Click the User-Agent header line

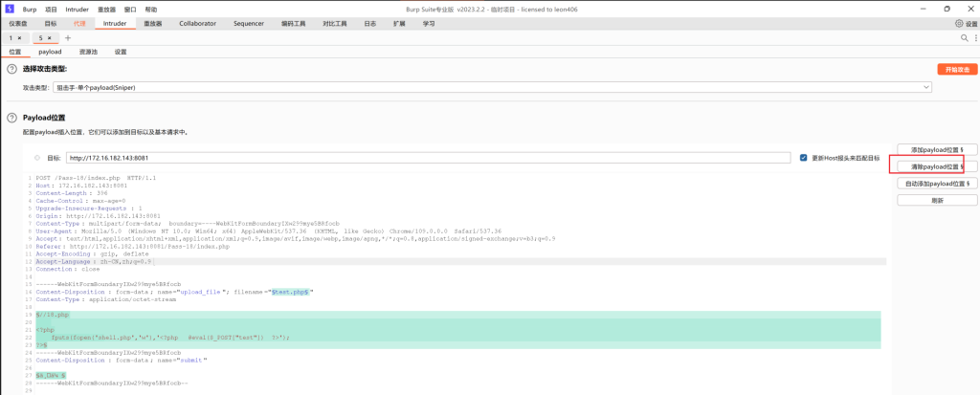click(268, 231)
